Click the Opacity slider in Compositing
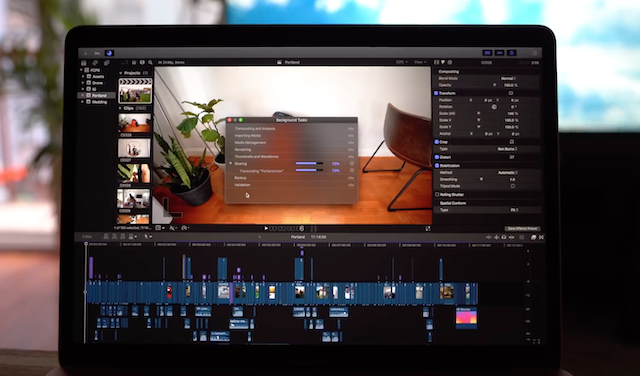This screenshot has height=376, width=640. tap(494, 85)
